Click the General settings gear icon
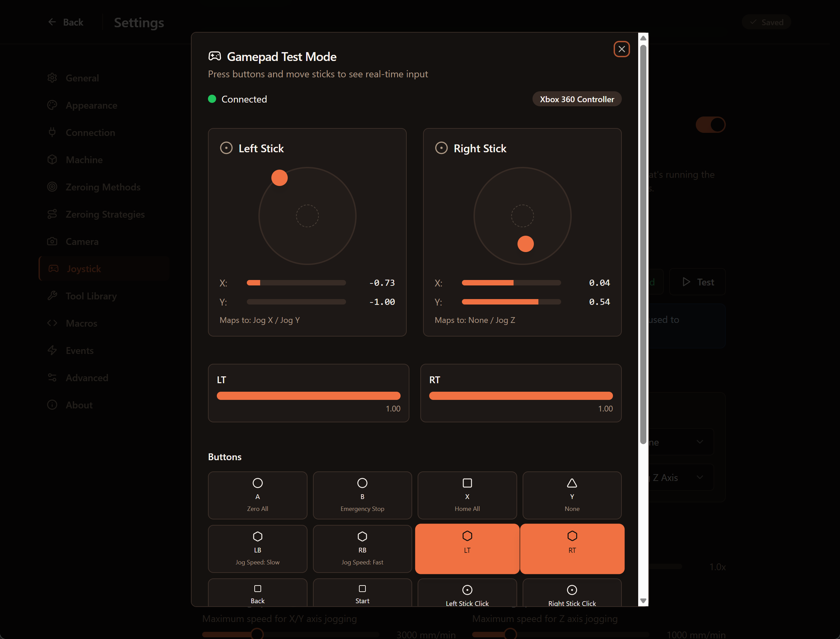Viewport: 840px width, 639px height. coord(52,78)
